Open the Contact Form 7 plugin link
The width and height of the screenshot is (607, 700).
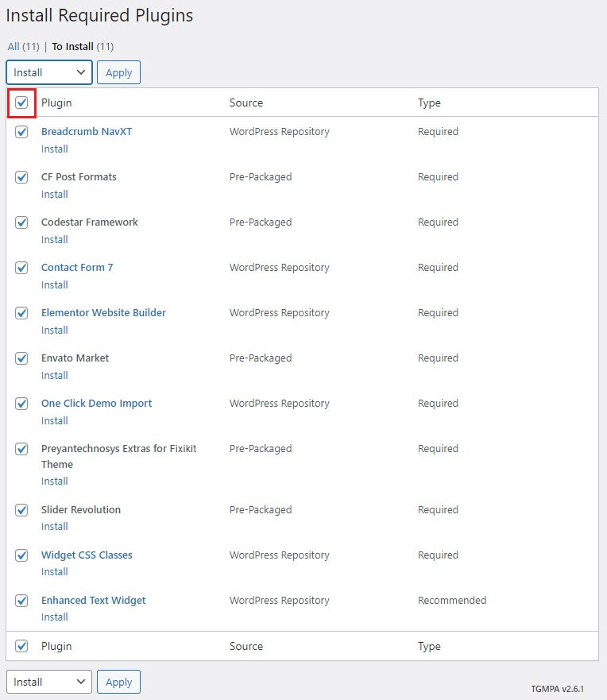click(x=77, y=268)
